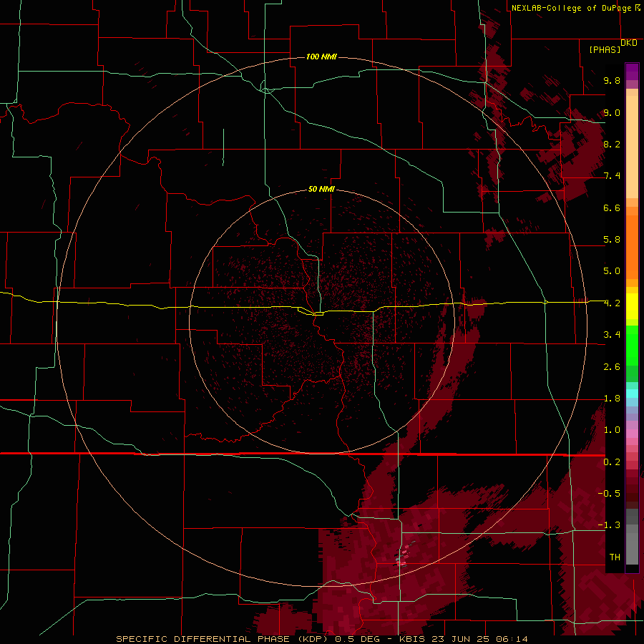The width and height of the screenshot is (644, 644).
Task: Select the [PHAS] legend unit label
Action: pyautogui.click(x=605, y=50)
